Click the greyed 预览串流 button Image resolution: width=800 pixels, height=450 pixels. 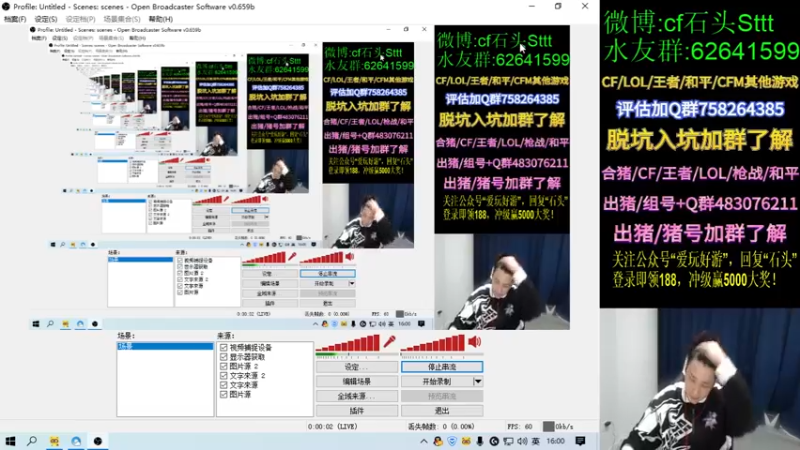click(442, 396)
